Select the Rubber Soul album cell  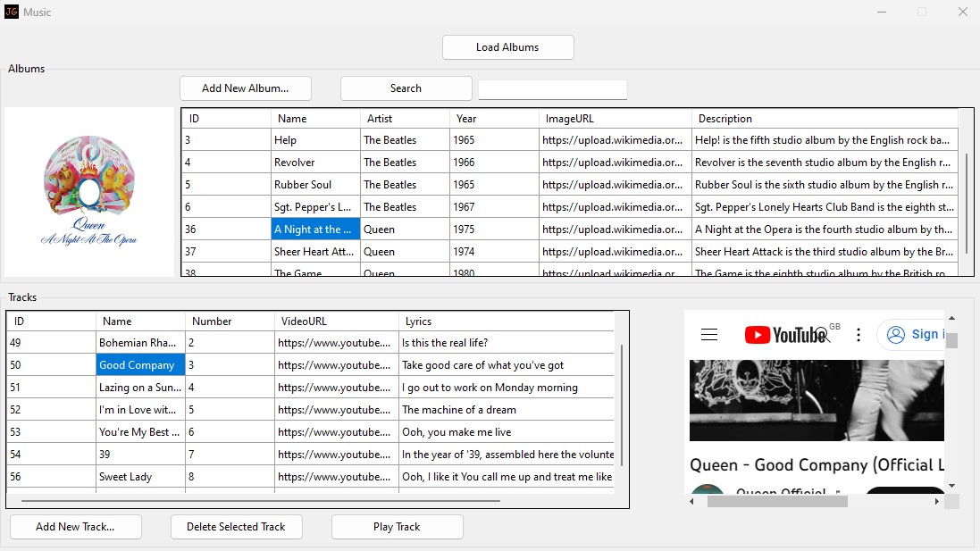tap(315, 185)
